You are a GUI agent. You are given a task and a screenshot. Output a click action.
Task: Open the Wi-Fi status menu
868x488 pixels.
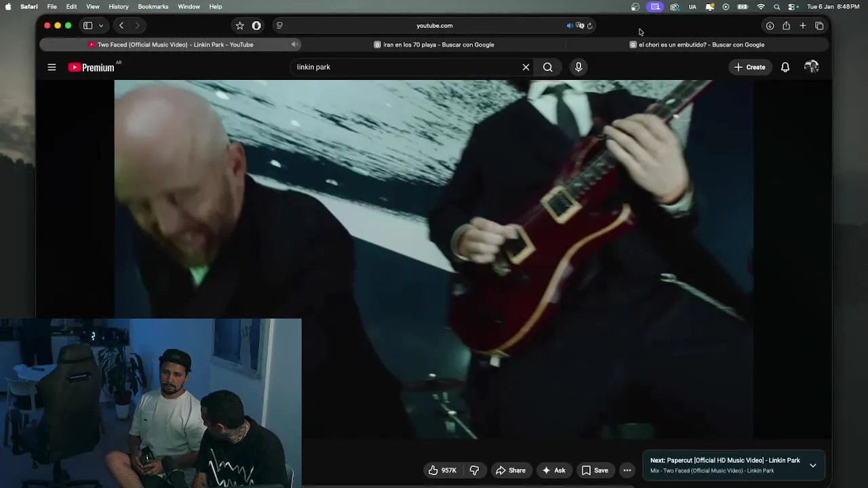coord(761,7)
